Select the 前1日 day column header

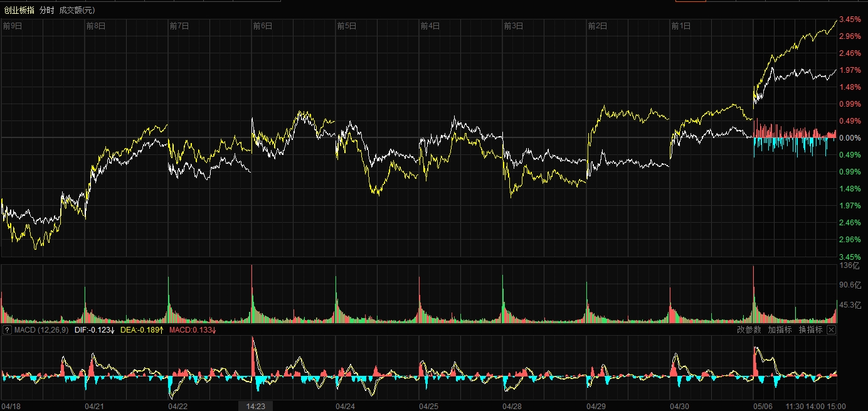(681, 26)
